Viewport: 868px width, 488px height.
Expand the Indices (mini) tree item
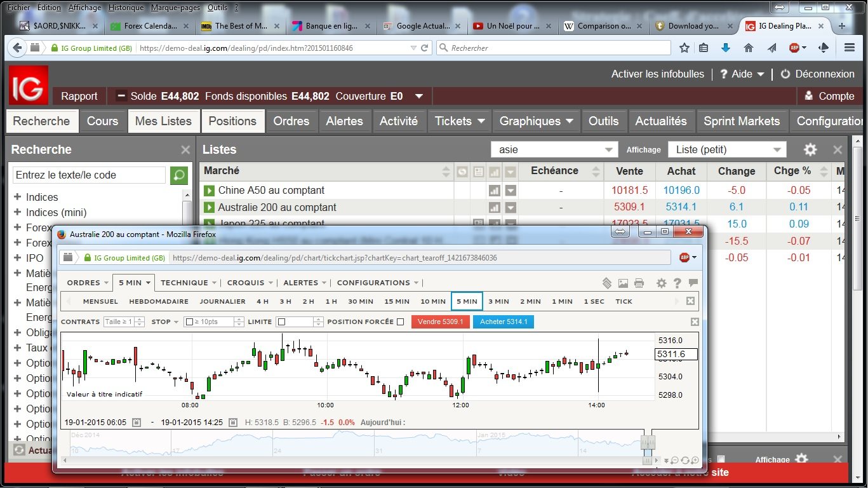(17, 212)
